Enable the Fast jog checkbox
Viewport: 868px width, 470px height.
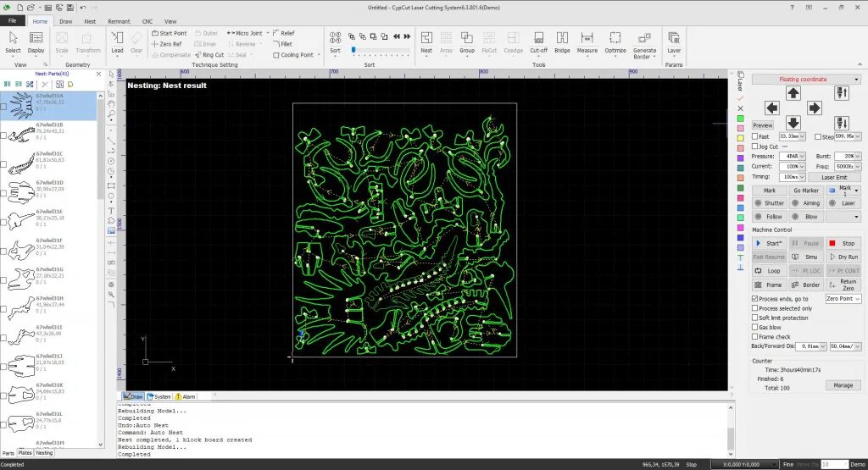(x=755, y=136)
